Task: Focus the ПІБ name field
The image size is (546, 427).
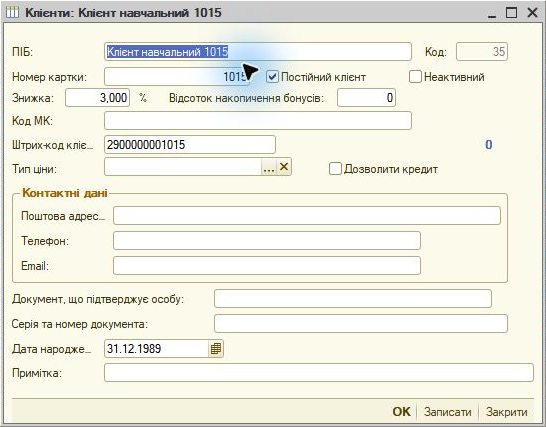Action: pos(258,52)
